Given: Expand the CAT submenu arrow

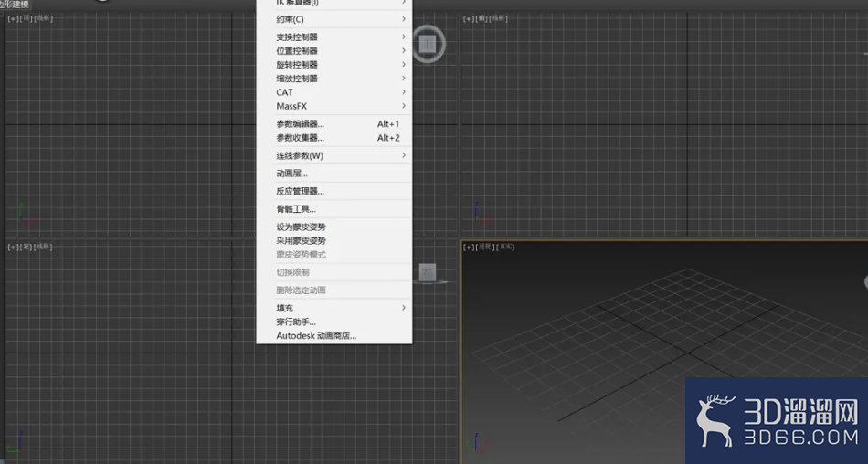Looking at the screenshot, I should 404,92.
